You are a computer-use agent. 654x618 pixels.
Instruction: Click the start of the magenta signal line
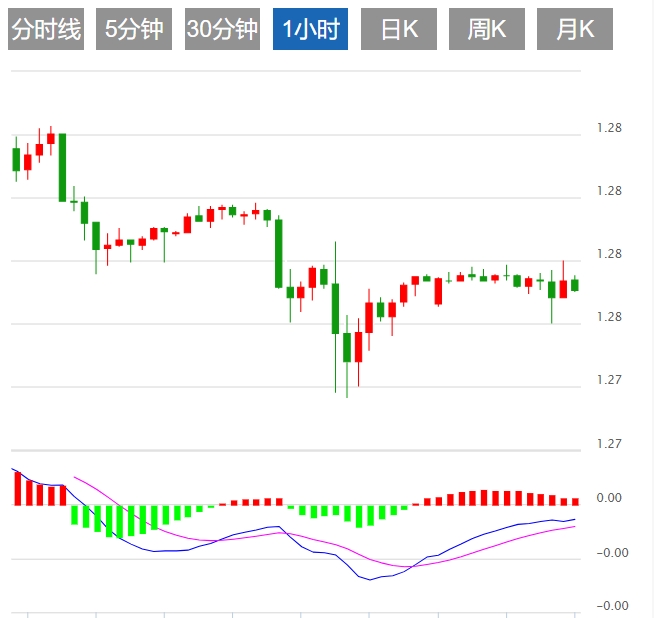point(75,477)
